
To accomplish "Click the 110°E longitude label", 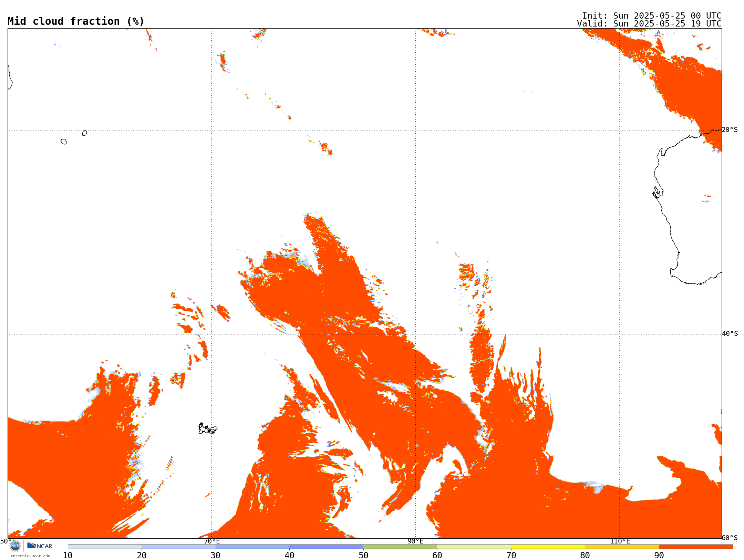I will pos(620,541).
